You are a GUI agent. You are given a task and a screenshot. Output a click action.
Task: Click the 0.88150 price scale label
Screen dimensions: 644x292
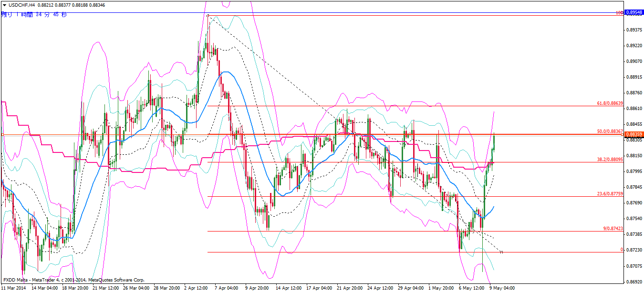pos(634,156)
